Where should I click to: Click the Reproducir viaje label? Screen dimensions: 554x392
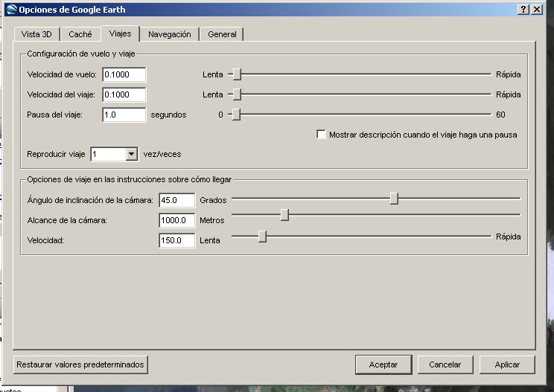[56, 154]
